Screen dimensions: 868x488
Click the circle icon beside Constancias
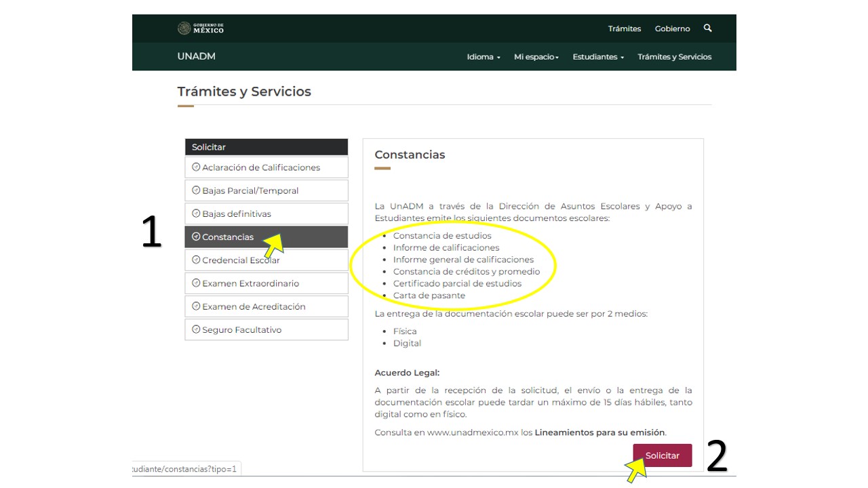(x=196, y=237)
